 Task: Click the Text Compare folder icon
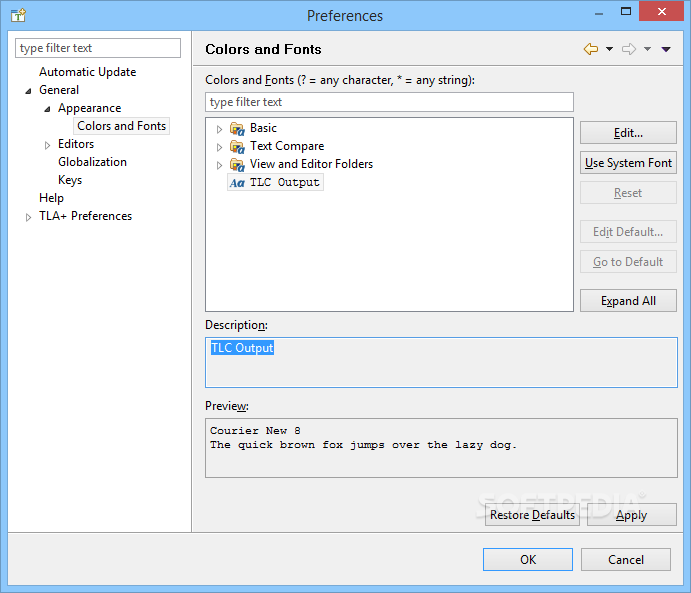237,147
